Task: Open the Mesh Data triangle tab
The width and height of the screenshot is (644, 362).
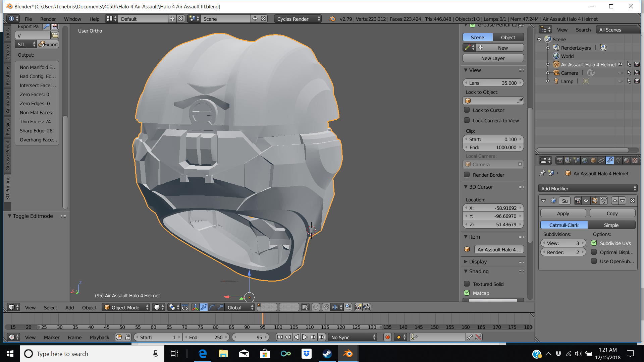Action: pos(618,161)
